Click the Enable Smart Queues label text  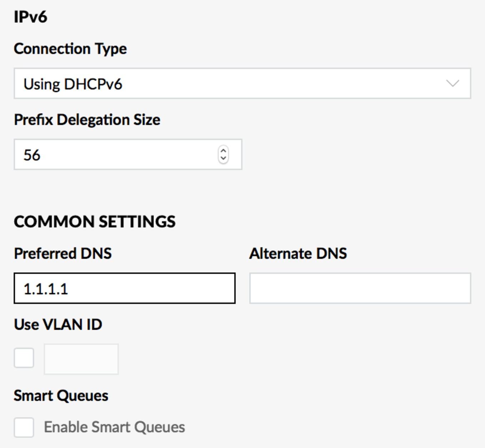114,427
